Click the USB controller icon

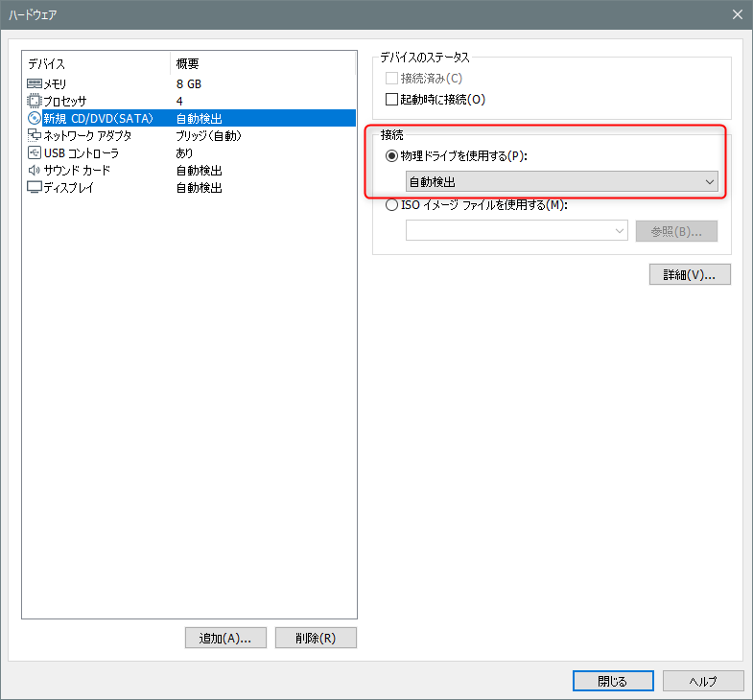[35, 152]
